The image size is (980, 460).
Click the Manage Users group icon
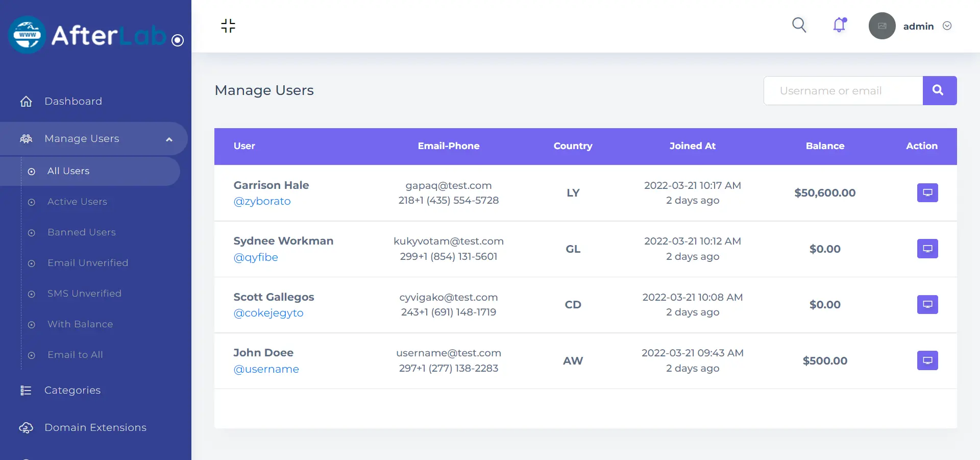(x=26, y=138)
